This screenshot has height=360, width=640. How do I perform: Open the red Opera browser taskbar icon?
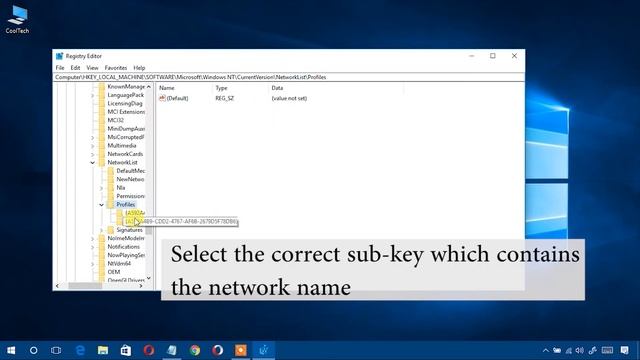pyautogui.click(x=149, y=350)
